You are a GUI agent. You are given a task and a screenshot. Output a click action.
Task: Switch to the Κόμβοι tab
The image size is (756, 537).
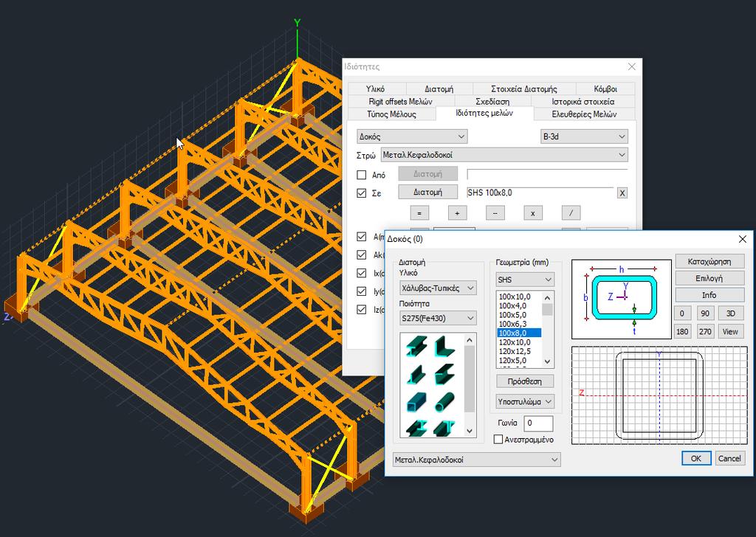(x=605, y=89)
